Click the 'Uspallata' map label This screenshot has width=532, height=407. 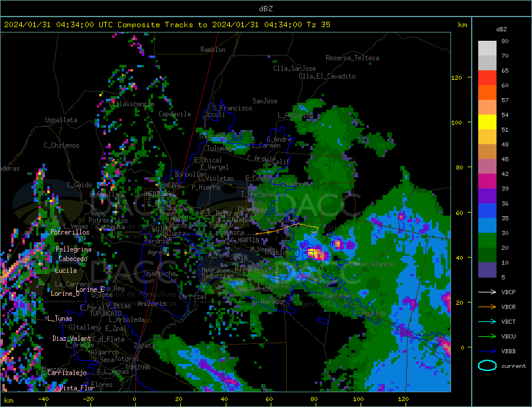(x=61, y=120)
